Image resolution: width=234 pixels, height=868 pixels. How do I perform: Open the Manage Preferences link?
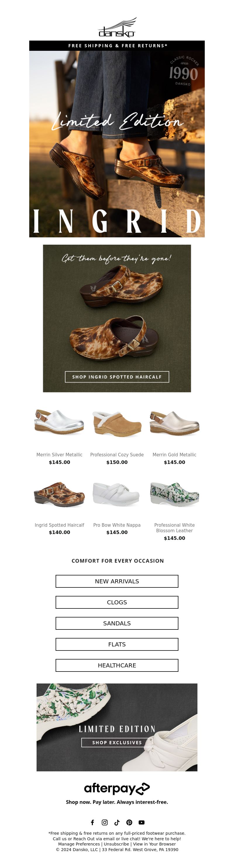79,844
